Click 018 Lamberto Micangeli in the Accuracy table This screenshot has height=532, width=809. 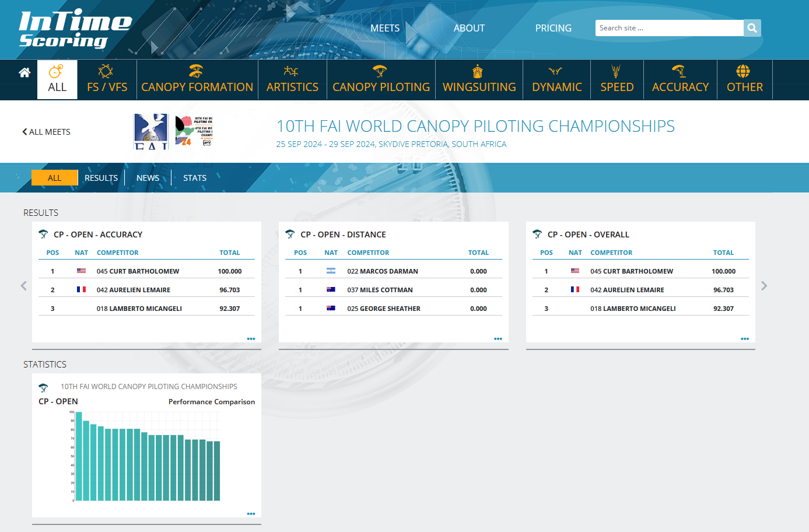[x=139, y=309]
